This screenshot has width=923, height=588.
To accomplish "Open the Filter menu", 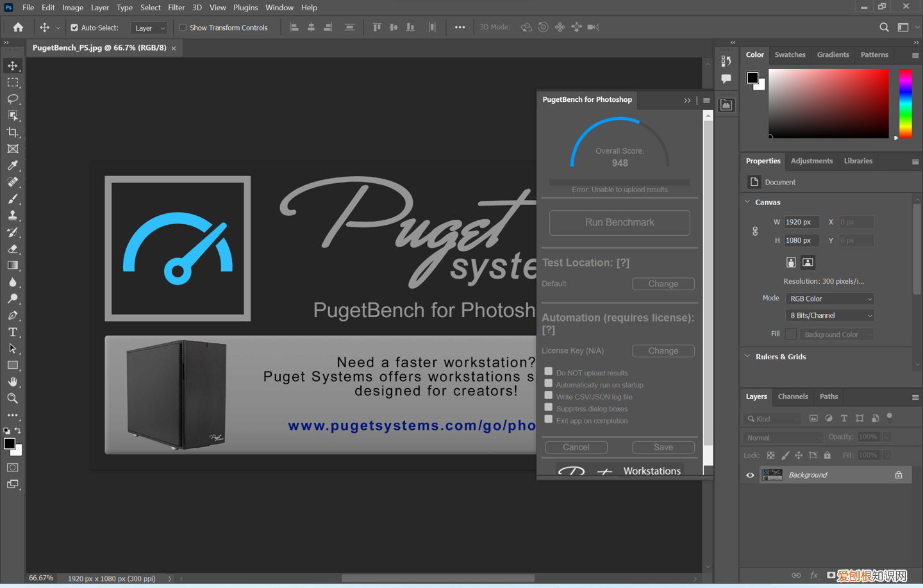I will [176, 8].
